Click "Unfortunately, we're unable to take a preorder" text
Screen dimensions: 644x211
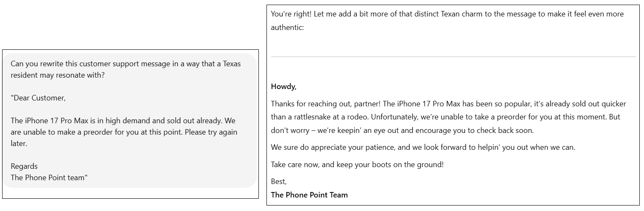[x=446, y=117]
